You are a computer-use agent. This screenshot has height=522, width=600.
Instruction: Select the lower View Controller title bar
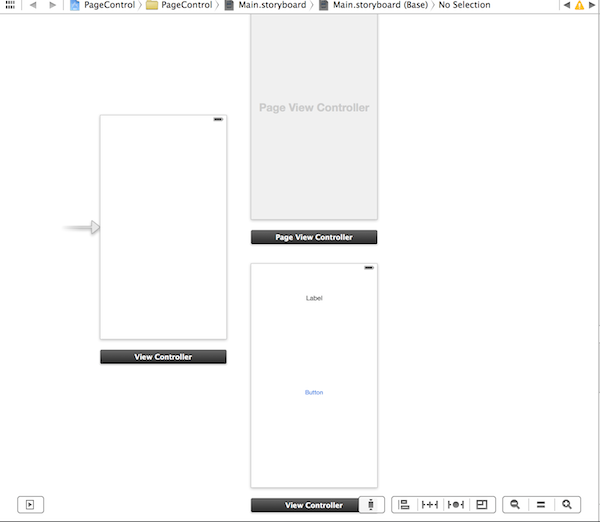tap(305, 505)
